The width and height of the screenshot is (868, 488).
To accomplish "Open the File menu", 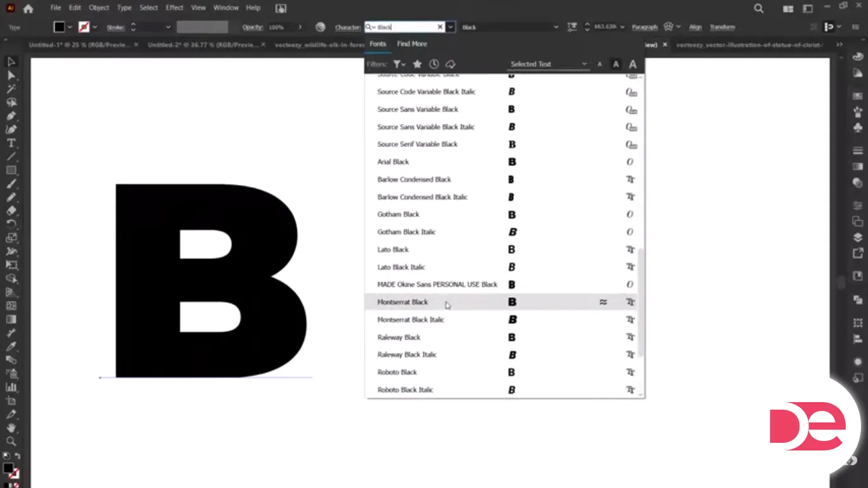I will click(x=55, y=8).
